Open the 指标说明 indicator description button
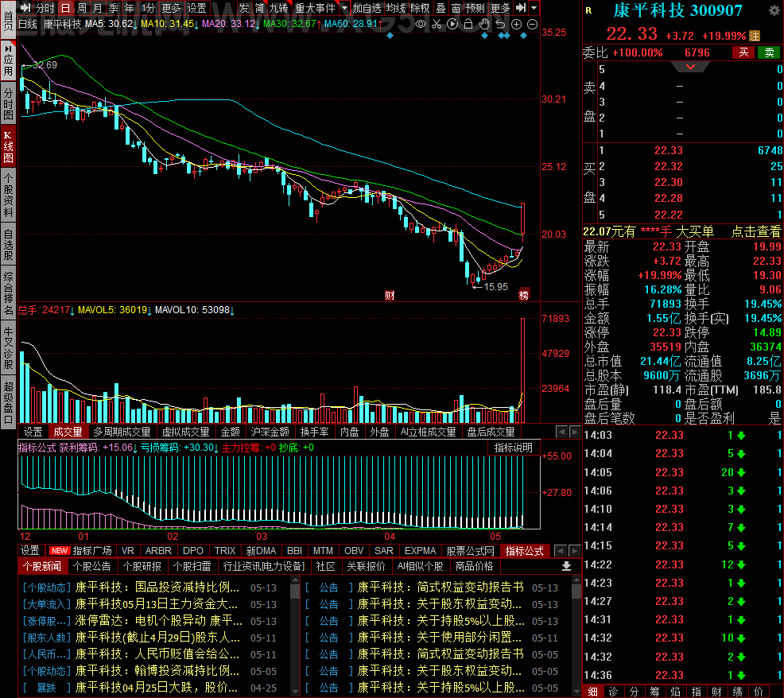 (514, 448)
